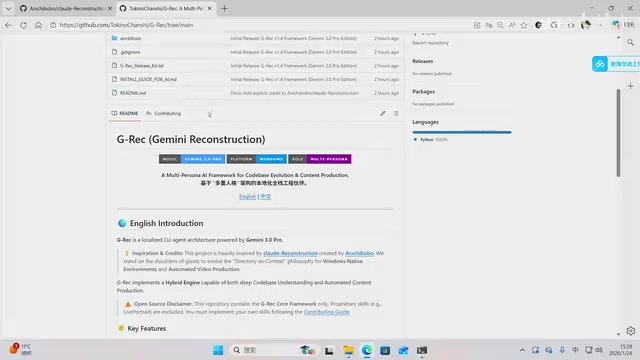The height and width of the screenshot is (360, 640).
Task: Click the zoom magnifier icon in address bar
Action: (x=500, y=25)
